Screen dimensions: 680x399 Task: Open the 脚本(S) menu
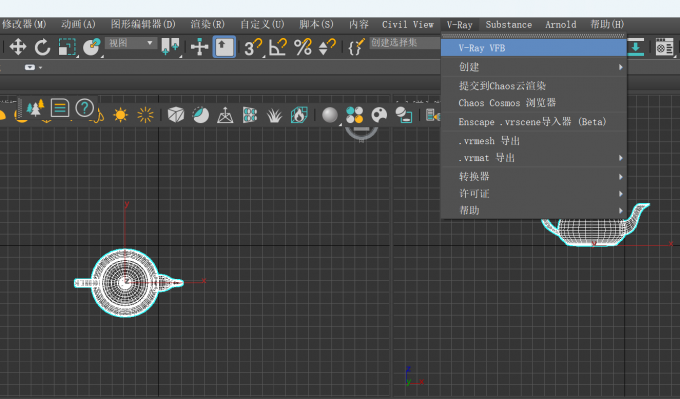[317, 24]
